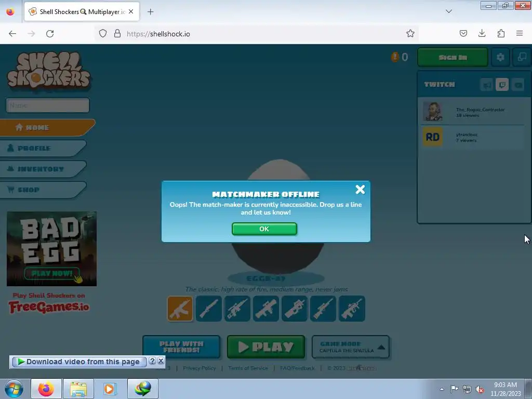
Task: Show hidden tray icons arrow
Action: point(442,389)
